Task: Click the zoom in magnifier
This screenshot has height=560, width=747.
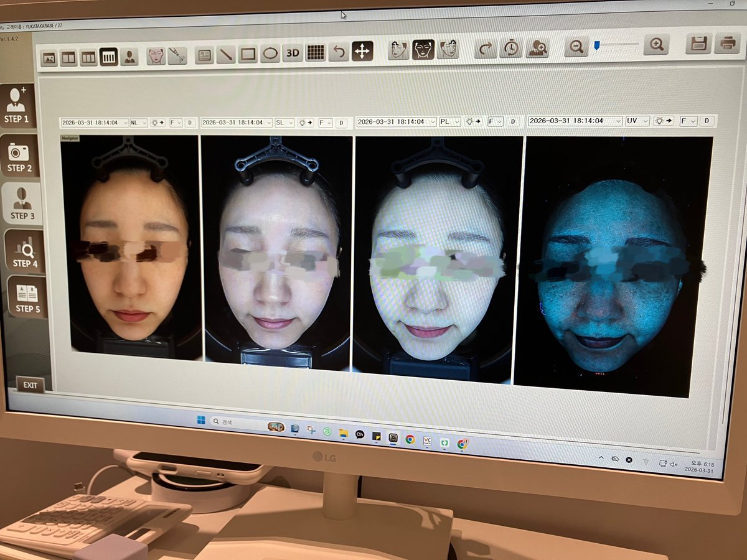Action: (656, 44)
